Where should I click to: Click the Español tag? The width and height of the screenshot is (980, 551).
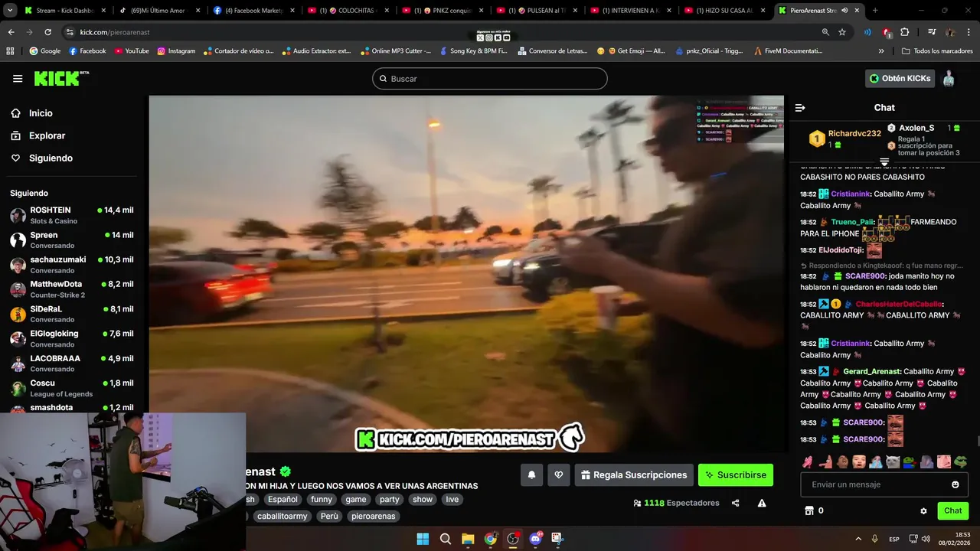pos(283,500)
